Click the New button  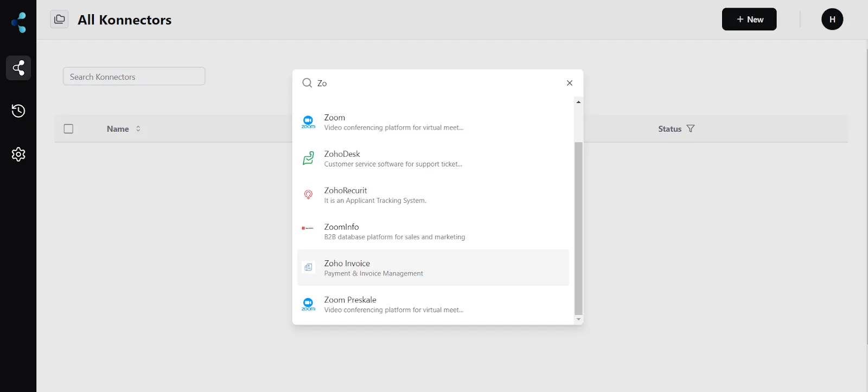(x=749, y=20)
